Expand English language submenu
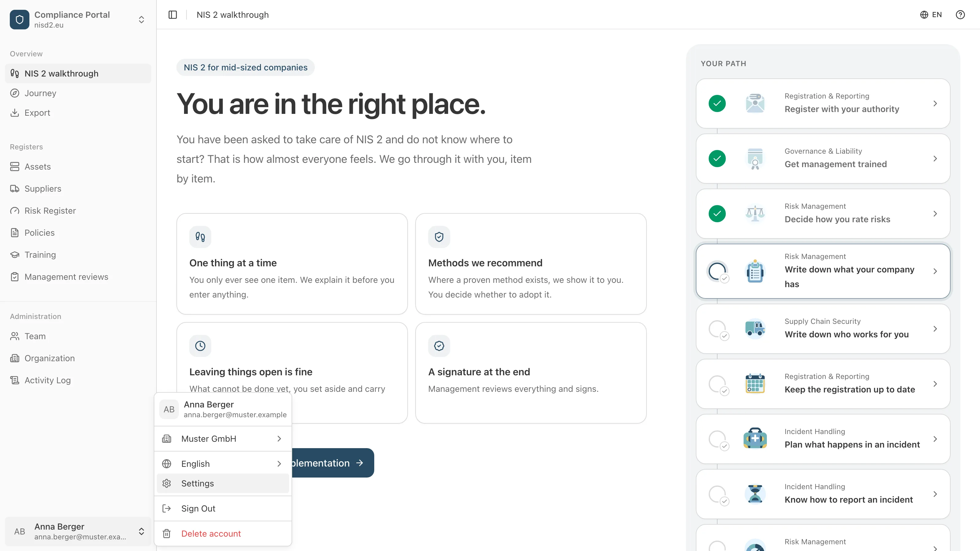This screenshot has width=980, height=551. pyautogui.click(x=223, y=464)
